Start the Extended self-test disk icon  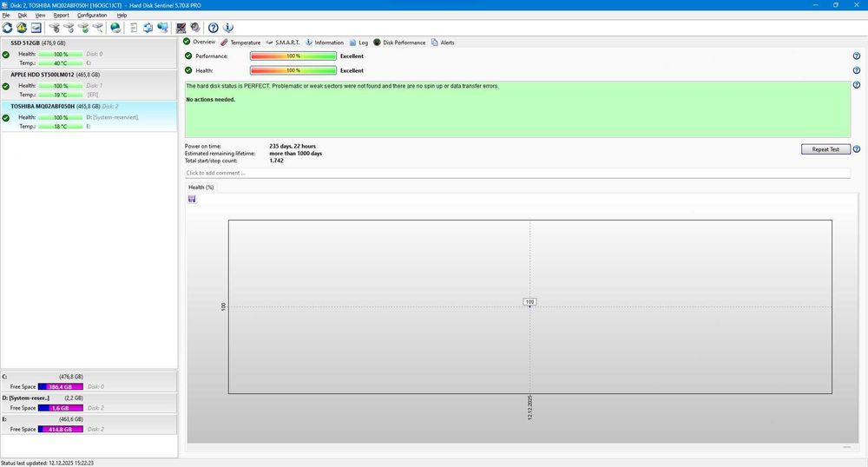point(69,28)
